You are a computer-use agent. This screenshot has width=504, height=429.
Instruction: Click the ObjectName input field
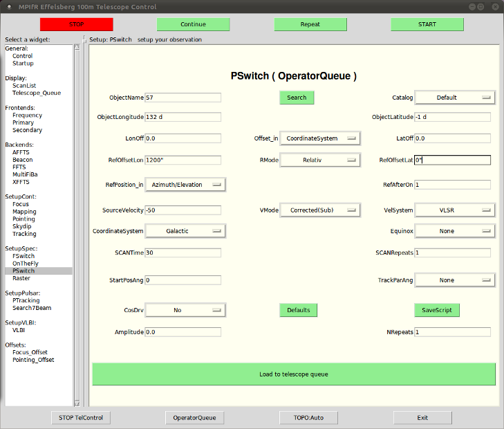point(183,98)
